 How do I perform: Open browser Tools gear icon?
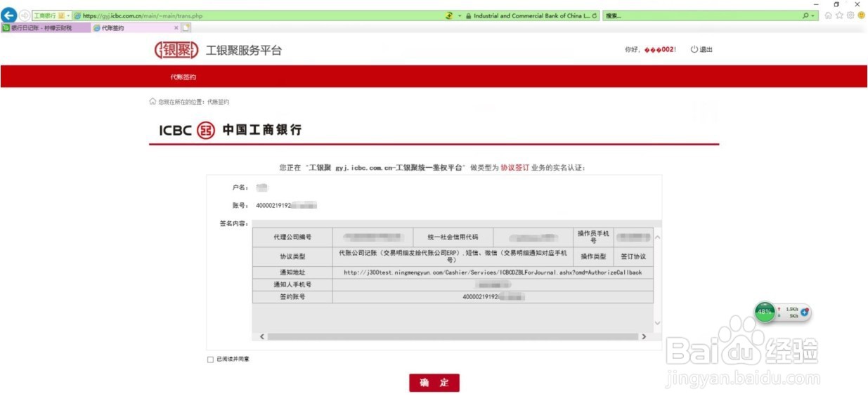(850, 15)
